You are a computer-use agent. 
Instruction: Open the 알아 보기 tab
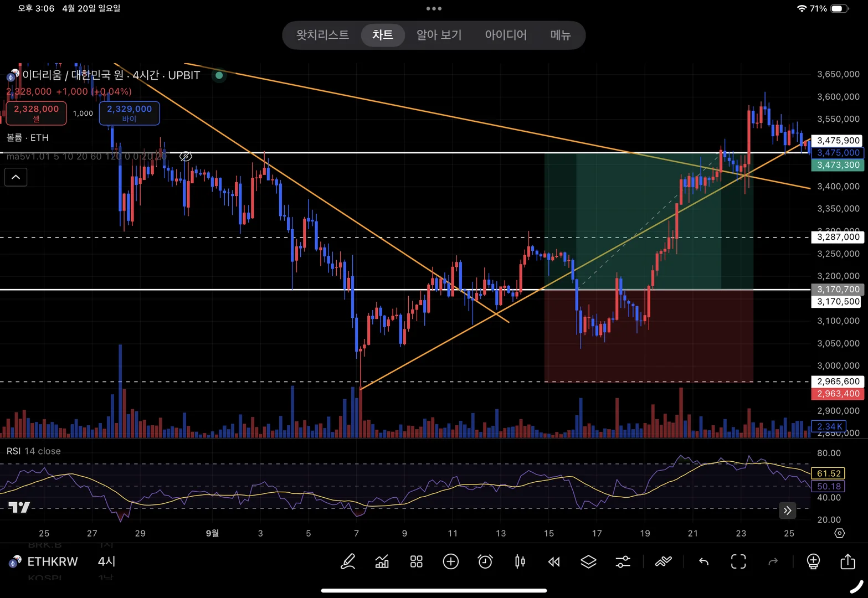pos(439,35)
